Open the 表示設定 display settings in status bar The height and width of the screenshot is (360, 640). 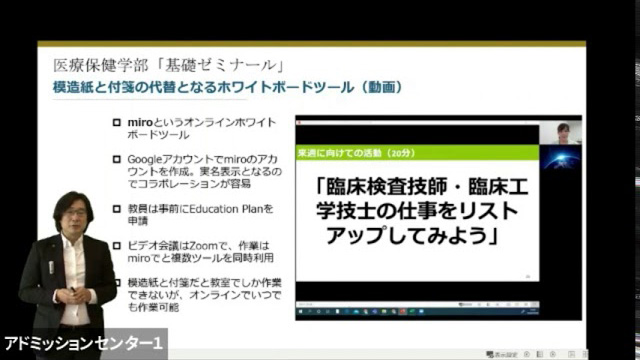point(502,354)
